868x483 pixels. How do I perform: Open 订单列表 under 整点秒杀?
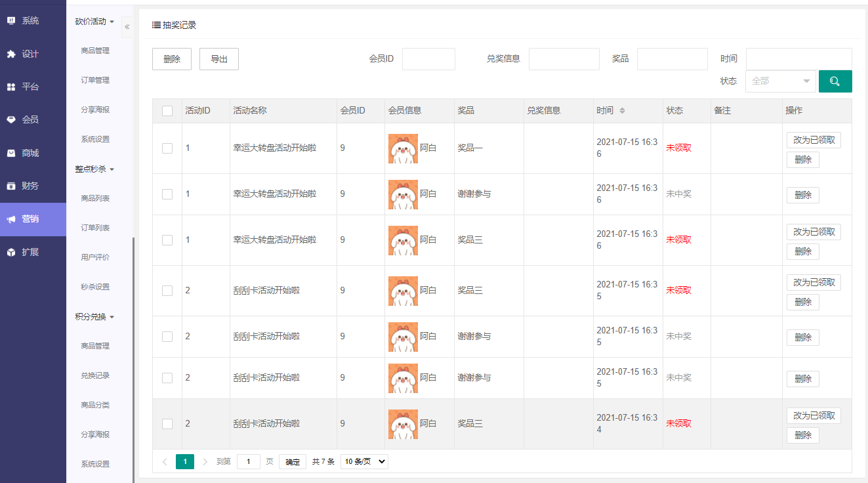point(95,228)
